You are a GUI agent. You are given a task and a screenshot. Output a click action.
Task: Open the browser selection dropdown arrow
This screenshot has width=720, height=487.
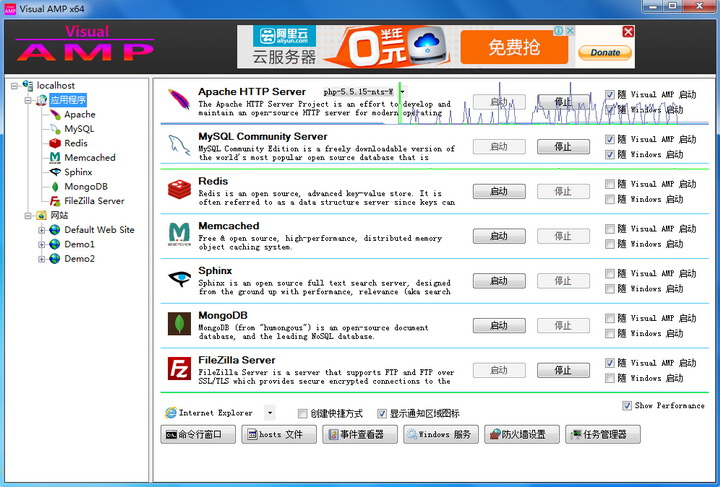coord(270,413)
